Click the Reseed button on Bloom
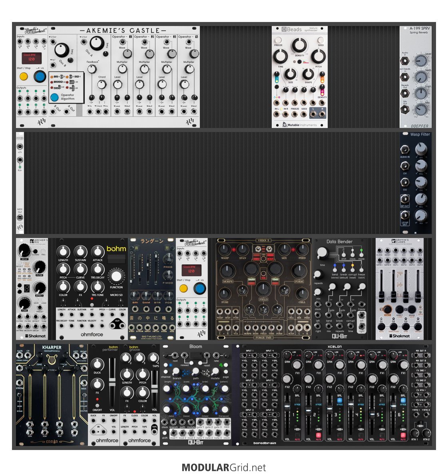This screenshot has width=448, height=476. pos(192,362)
